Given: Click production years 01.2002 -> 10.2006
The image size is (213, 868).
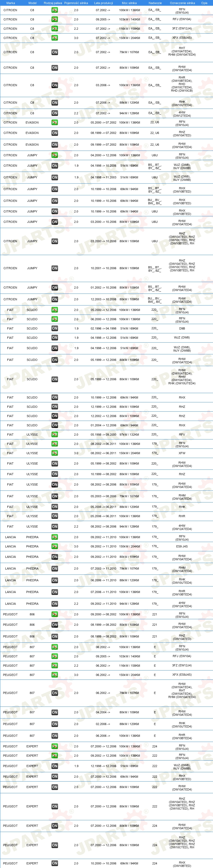Looking at the screenshot, I should coord(103,288).
